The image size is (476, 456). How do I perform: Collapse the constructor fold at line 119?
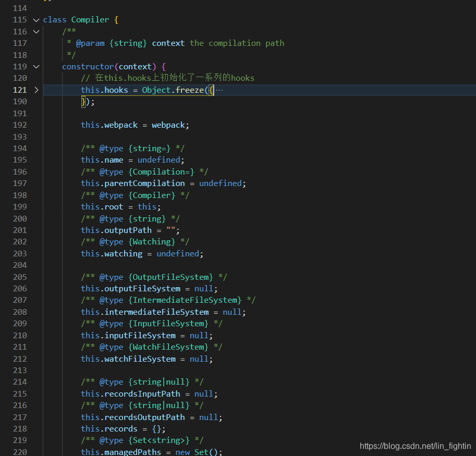(x=36, y=67)
